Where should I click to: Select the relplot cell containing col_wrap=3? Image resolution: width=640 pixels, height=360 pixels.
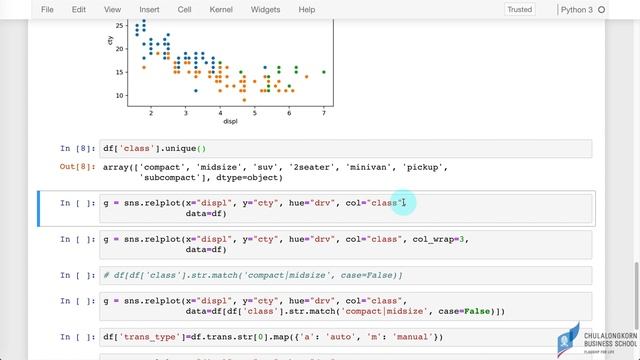tap(346, 244)
